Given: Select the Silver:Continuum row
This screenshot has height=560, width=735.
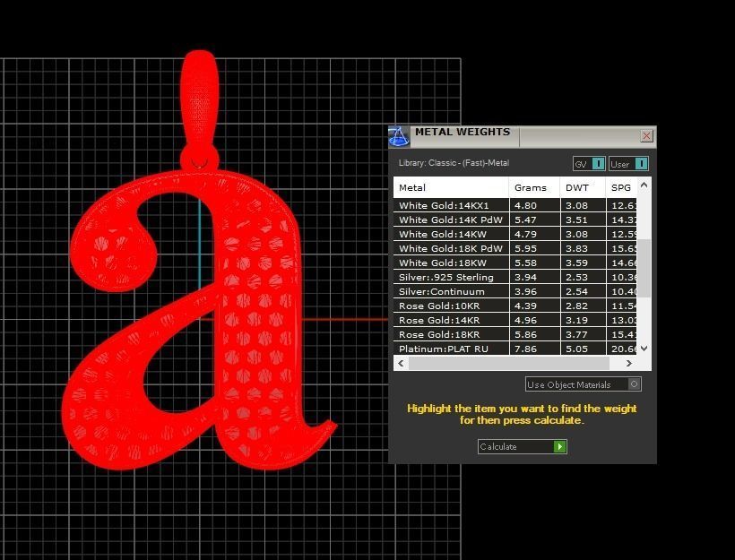Looking at the screenshot, I should tap(515, 291).
